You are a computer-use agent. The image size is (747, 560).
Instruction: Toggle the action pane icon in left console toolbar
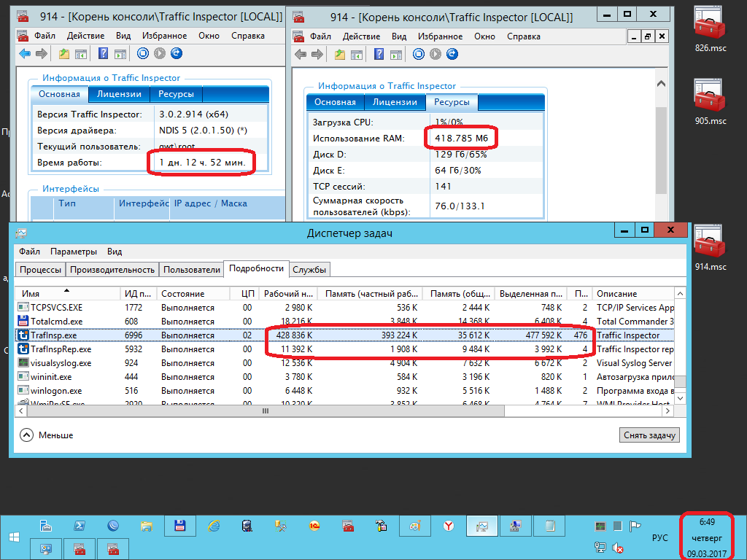120,54
